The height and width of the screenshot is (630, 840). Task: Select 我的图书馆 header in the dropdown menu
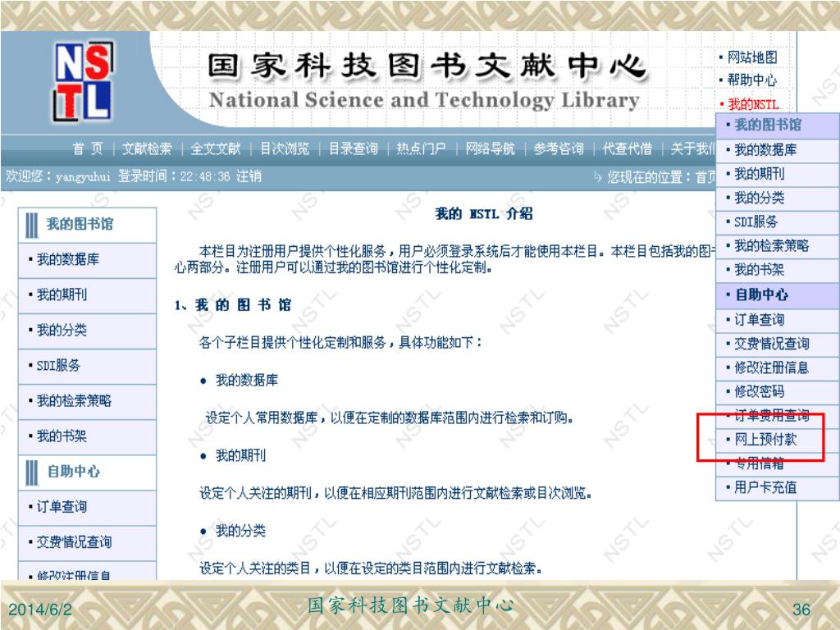(778, 125)
